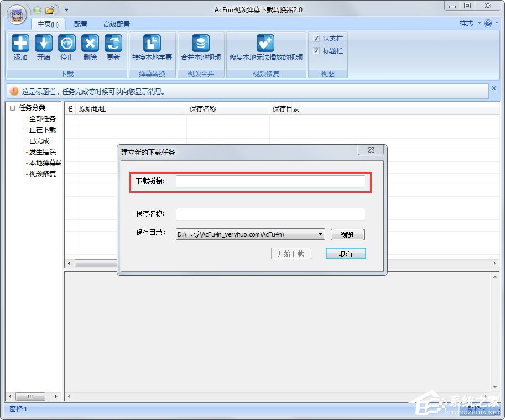Viewport: 505px width, 420px height.
Task: Click sidebar tree horizontal scrollbar thumb
Action: click(x=30, y=396)
